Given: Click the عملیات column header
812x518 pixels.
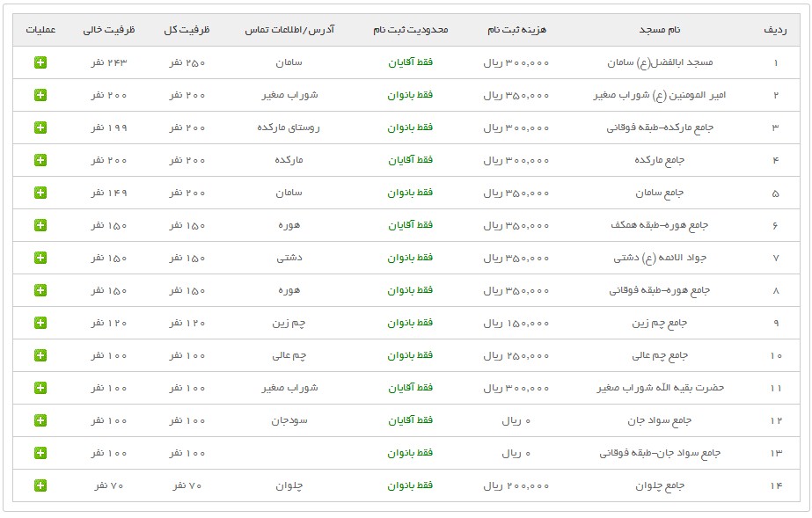Looking at the screenshot, I should point(40,30).
